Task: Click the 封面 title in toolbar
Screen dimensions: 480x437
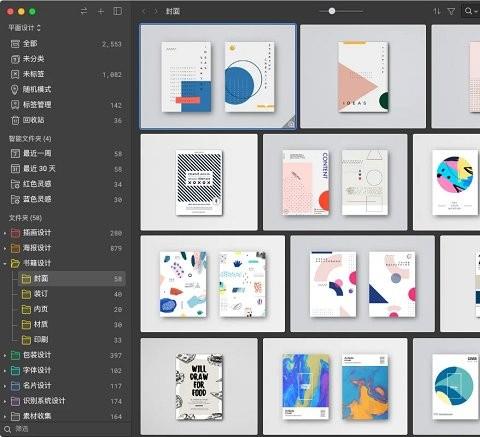Action: click(x=173, y=11)
